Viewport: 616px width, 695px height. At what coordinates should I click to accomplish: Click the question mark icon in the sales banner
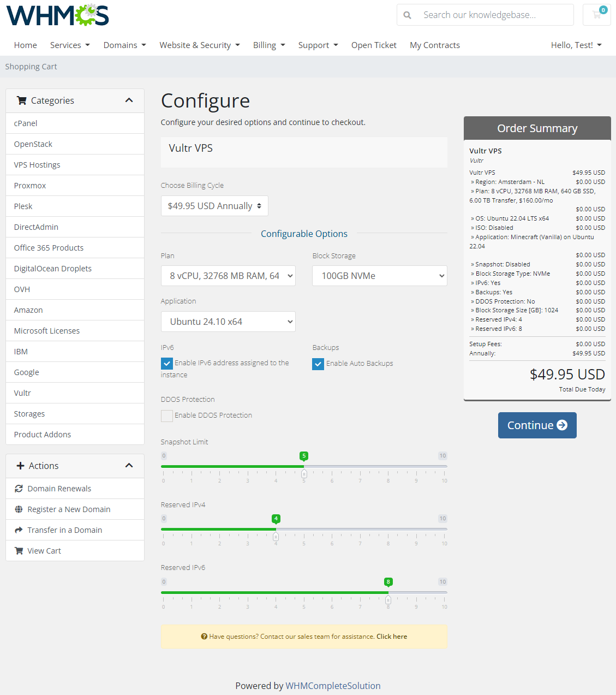pyautogui.click(x=204, y=636)
